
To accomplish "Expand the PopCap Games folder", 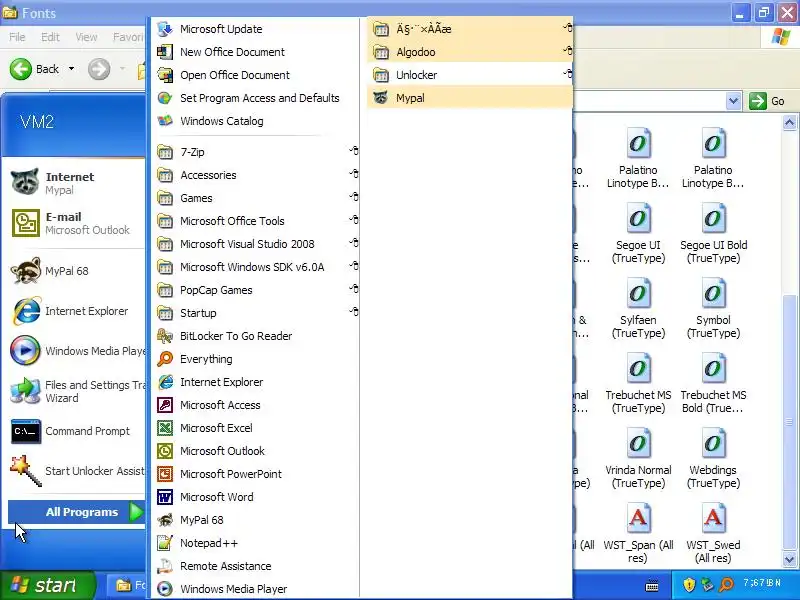I will pos(256,290).
